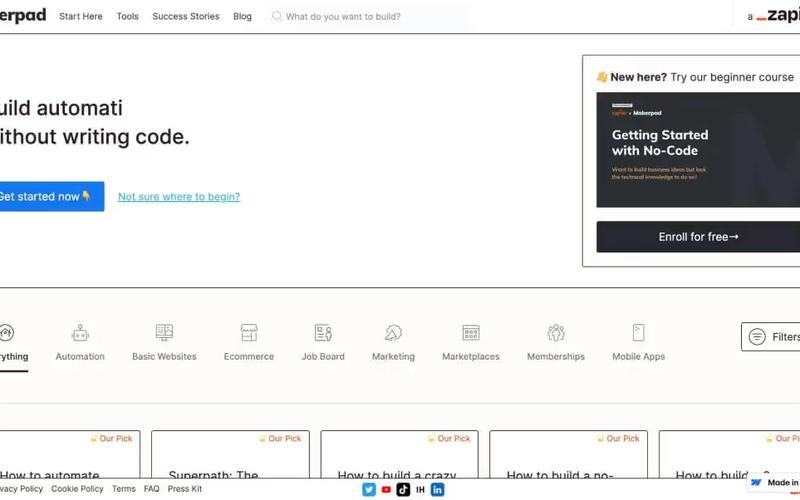Screen dimensions: 800x500
Task: Focus the What do you want to build search field
Action: (367, 16)
